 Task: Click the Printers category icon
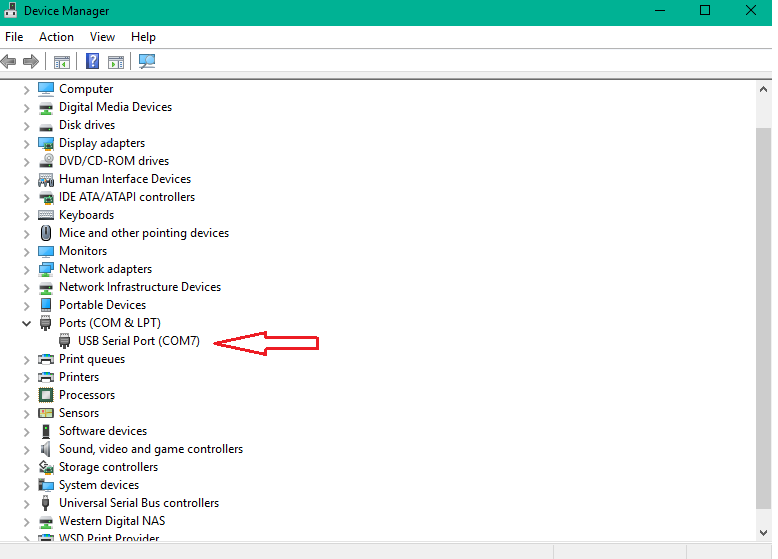coord(46,377)
